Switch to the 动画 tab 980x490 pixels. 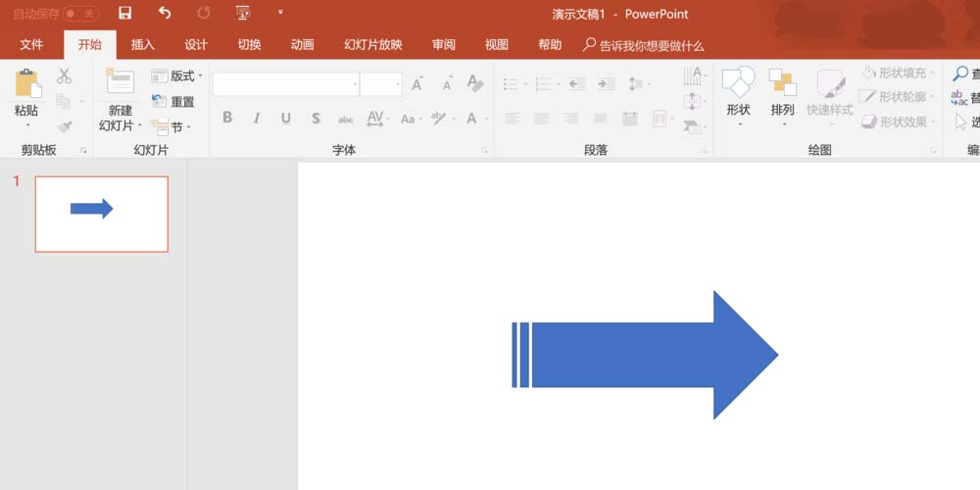(303, 45)
